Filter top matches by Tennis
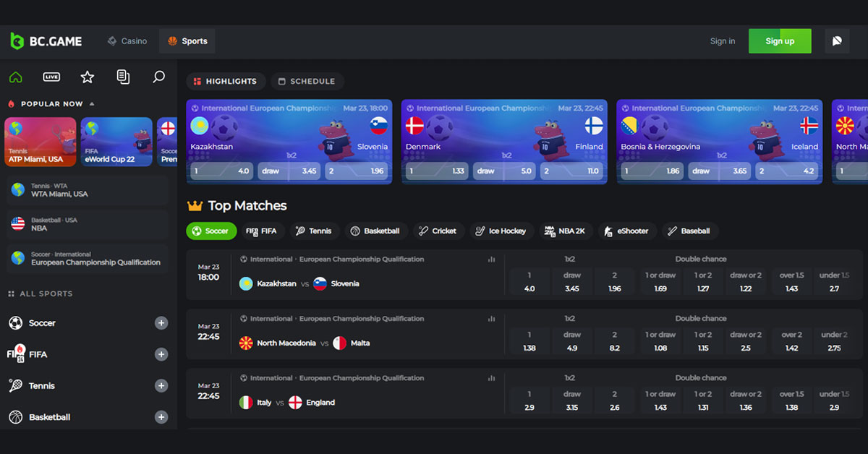Image resolution: width=868 pixels, height=454 pixels. pos(314,231)
